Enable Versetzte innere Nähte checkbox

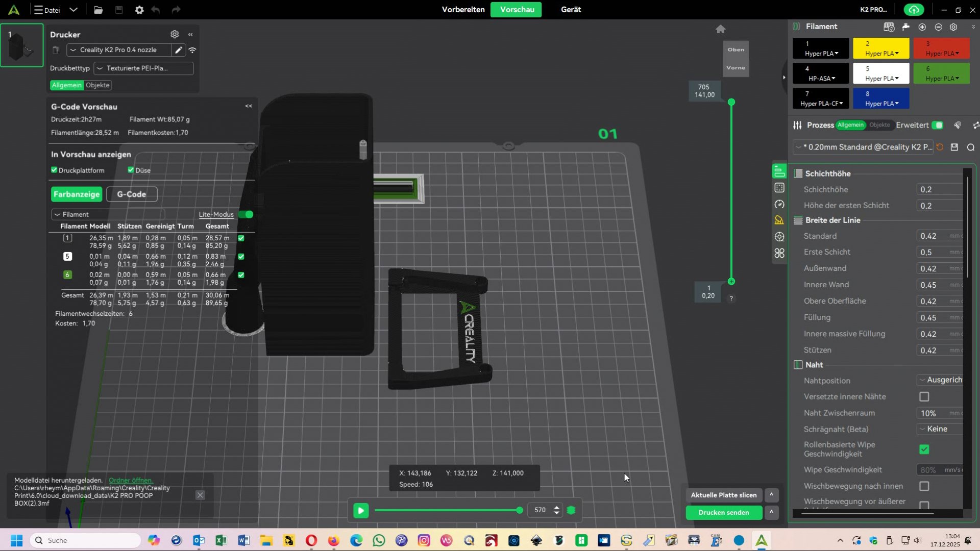(x=924, y=396)
